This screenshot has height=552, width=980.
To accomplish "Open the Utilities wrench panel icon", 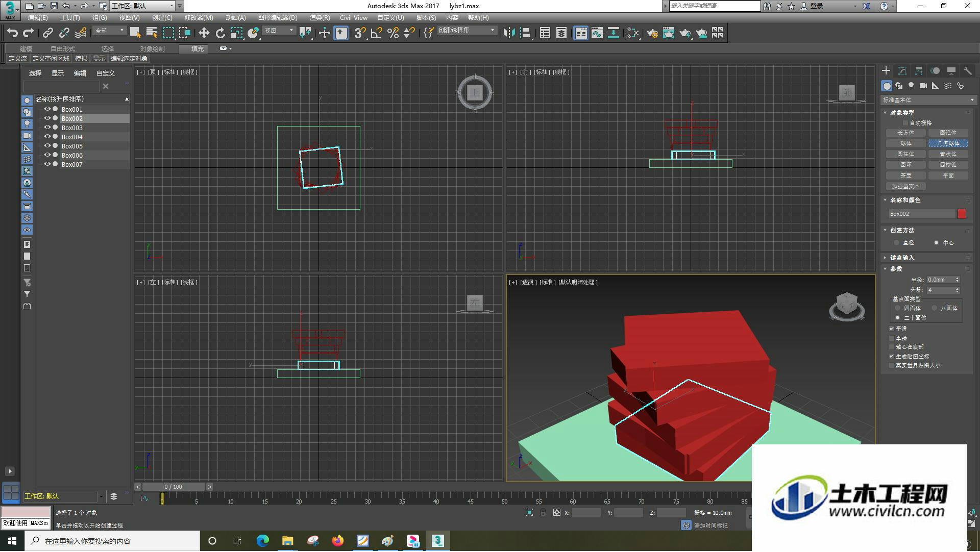I will tap(968, 71).
